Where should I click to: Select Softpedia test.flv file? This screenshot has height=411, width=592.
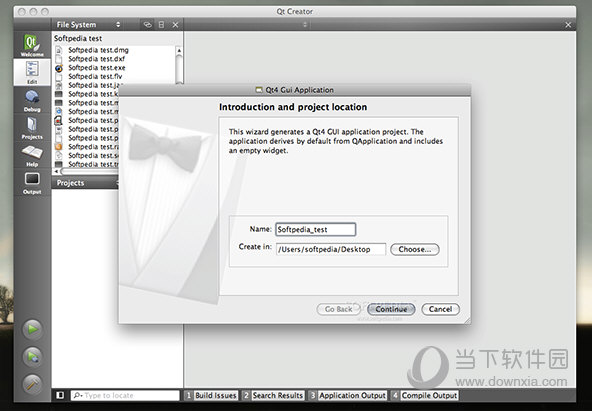(x=95, y=76)
